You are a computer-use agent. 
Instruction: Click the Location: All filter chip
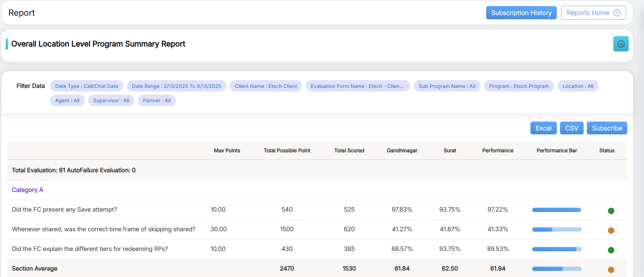tap(578, 86)
